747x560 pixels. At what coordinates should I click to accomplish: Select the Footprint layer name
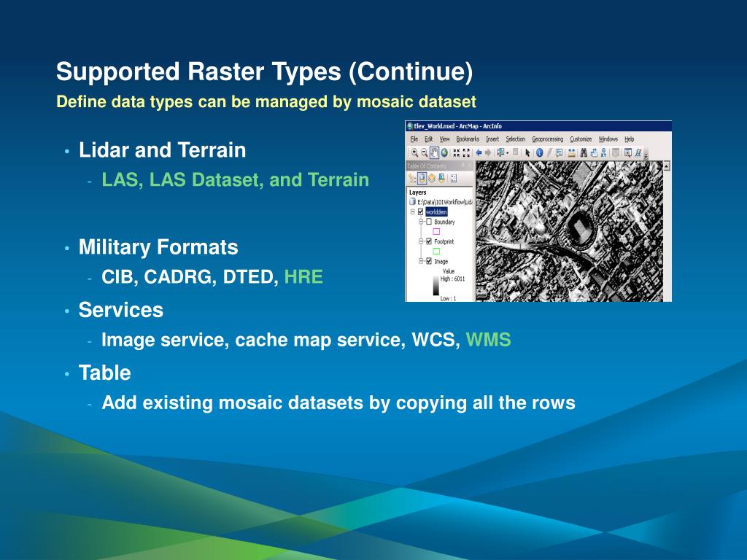[444, 241]
